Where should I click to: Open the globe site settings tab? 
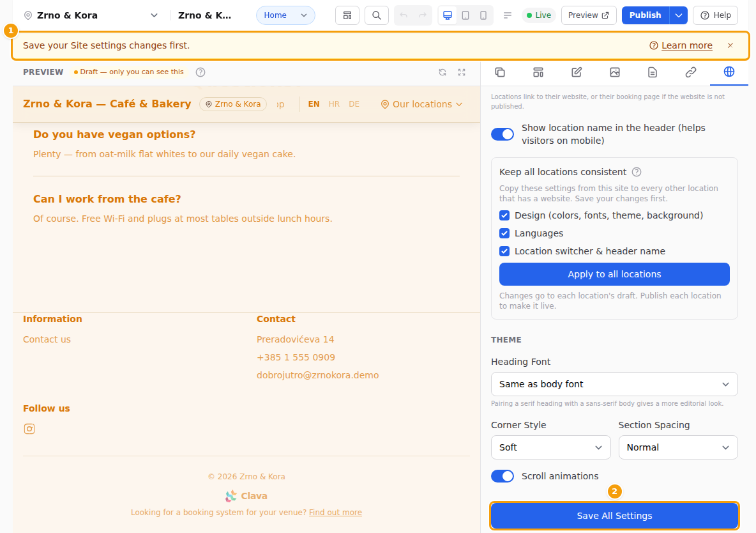coord(729,72)
